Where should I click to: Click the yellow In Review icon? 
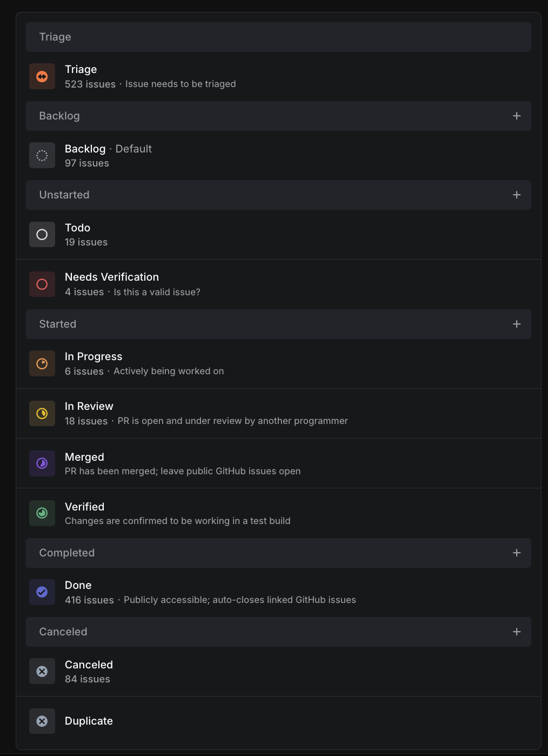click(x=42, y=414)
